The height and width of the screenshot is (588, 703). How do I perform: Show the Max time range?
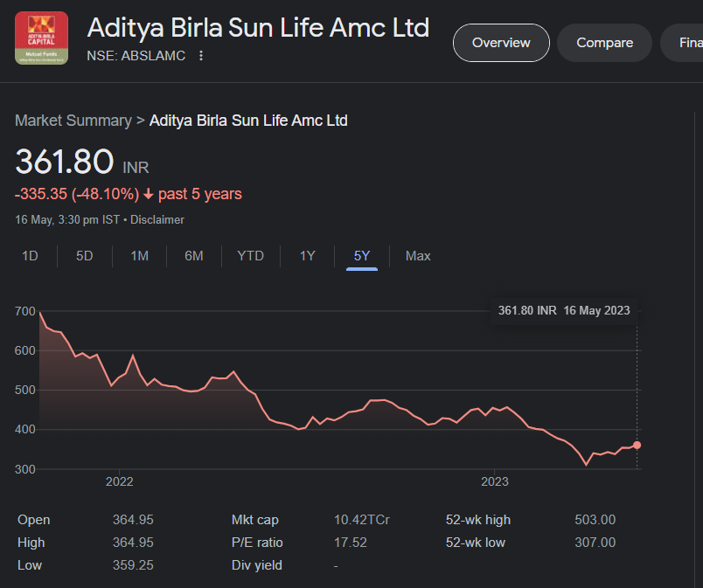click(x=418, y=256)
